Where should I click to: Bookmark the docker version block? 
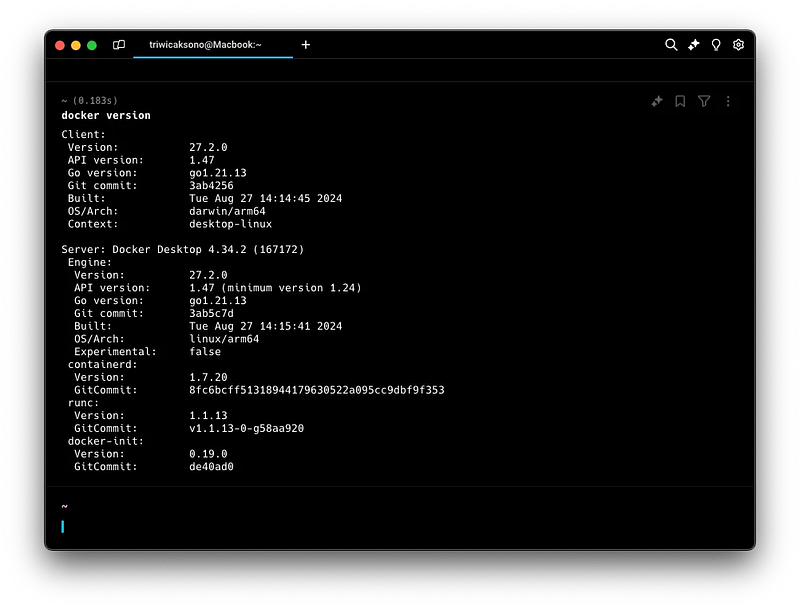680,101
